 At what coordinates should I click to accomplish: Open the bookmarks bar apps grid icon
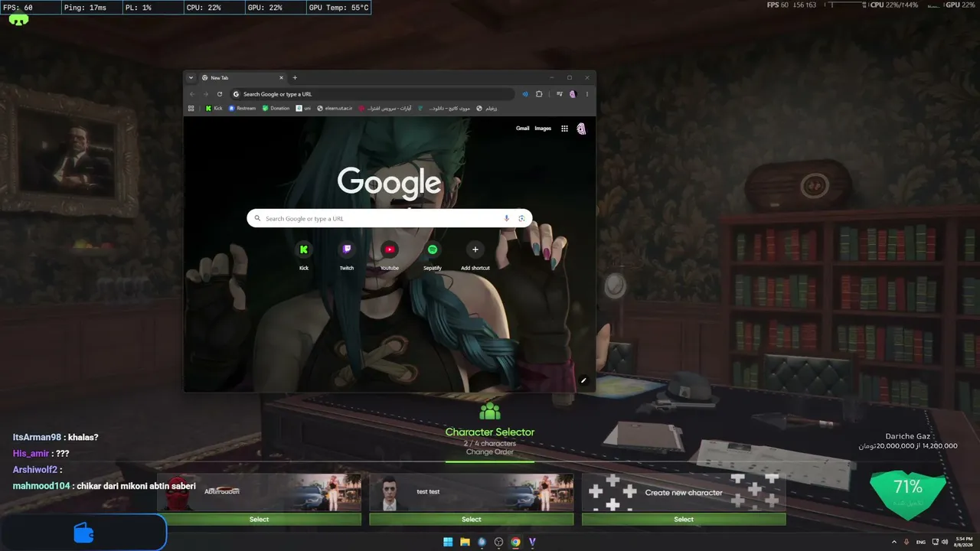[191, 108]
